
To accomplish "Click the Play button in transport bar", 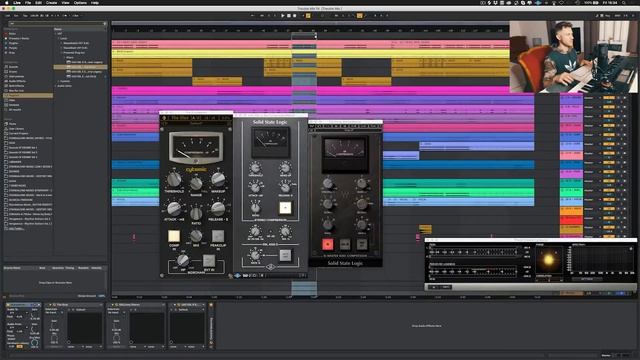I will [282, 16].
